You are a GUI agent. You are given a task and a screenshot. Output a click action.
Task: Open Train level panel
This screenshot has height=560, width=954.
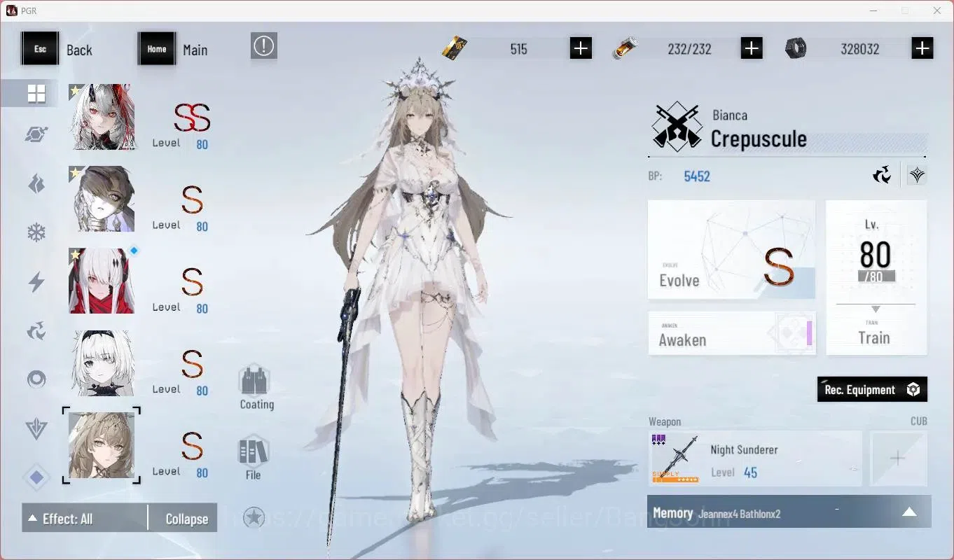[x=876, y=277]
